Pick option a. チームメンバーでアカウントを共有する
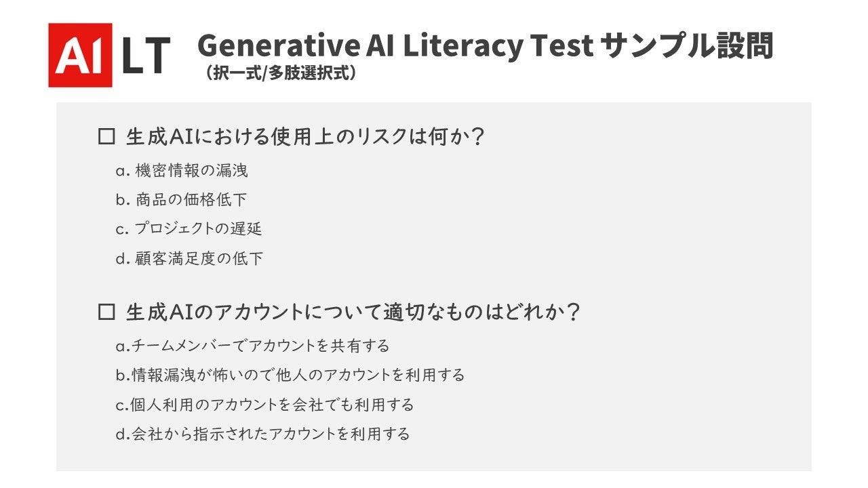This screenshot has width=868, height=488. (x=252, y=346)
